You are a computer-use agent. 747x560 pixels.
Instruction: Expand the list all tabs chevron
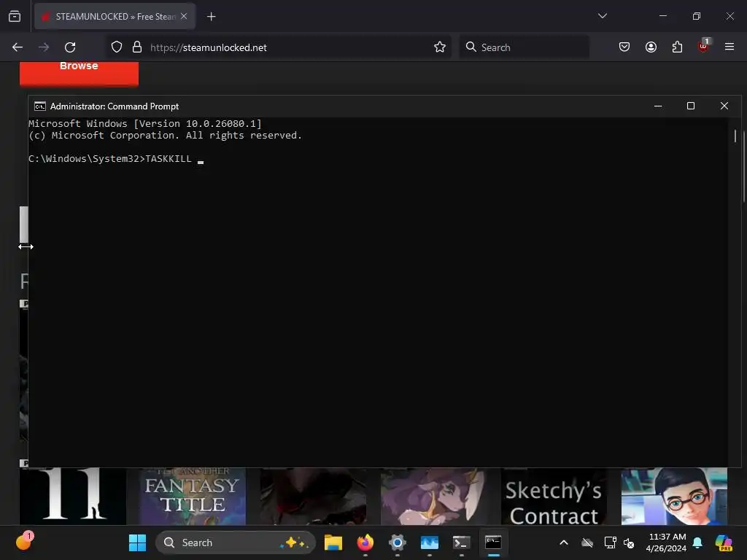[x=602, y=16]
